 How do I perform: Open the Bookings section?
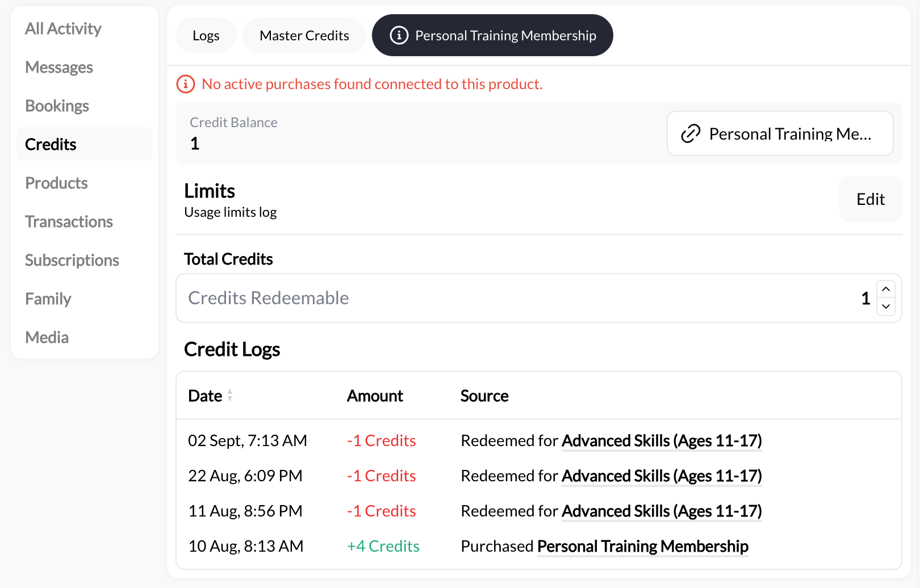[x=57, y=106]
